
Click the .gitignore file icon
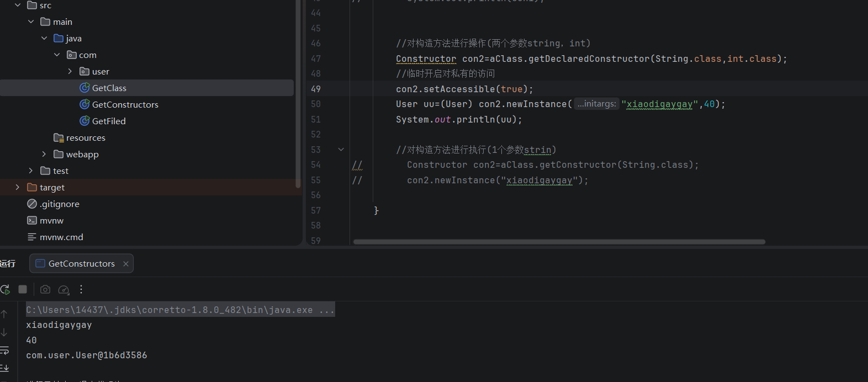(32, 204)
